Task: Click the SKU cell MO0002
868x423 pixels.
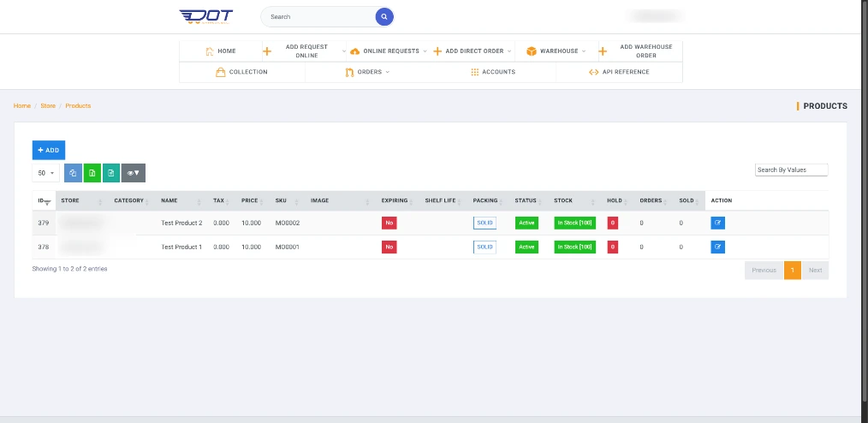Action: [x=288, y=223]
